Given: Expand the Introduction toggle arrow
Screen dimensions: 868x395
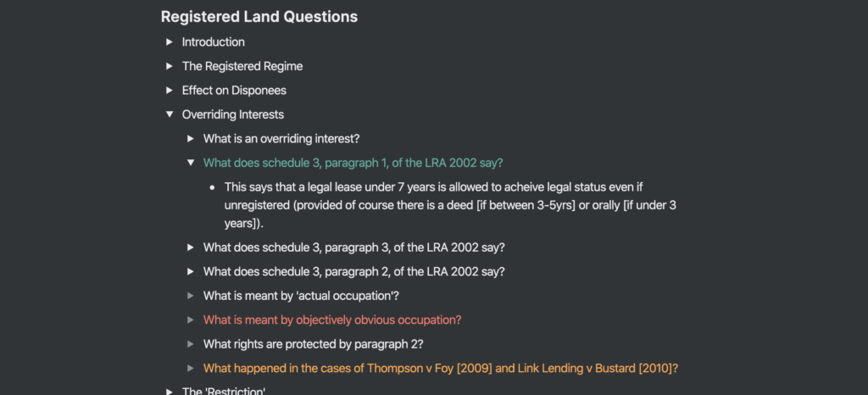Looking at the screenshot, I should point(170,42).
